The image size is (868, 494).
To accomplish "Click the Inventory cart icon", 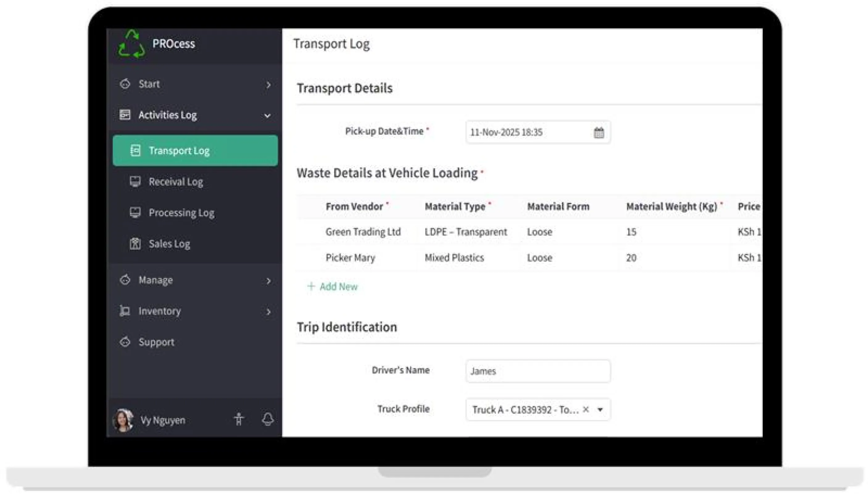I will click(x=125, y=311).
